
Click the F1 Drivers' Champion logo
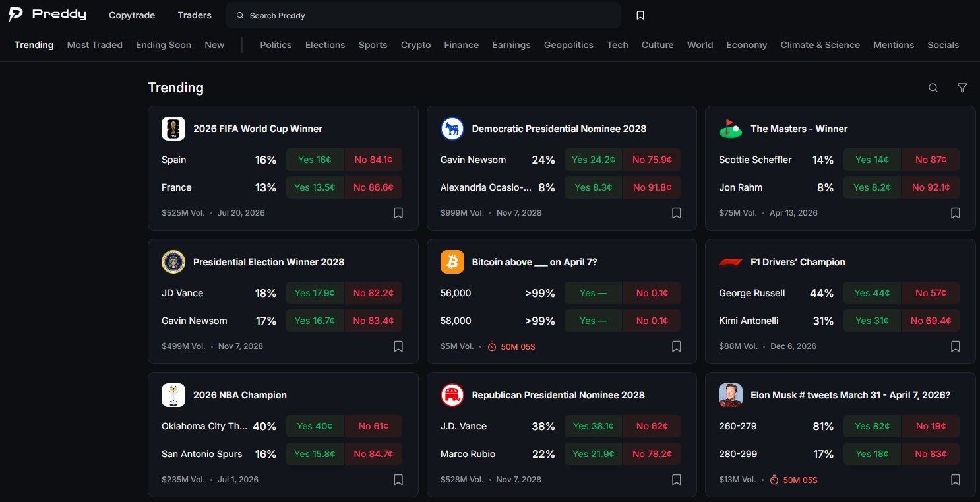pos(731,262)
